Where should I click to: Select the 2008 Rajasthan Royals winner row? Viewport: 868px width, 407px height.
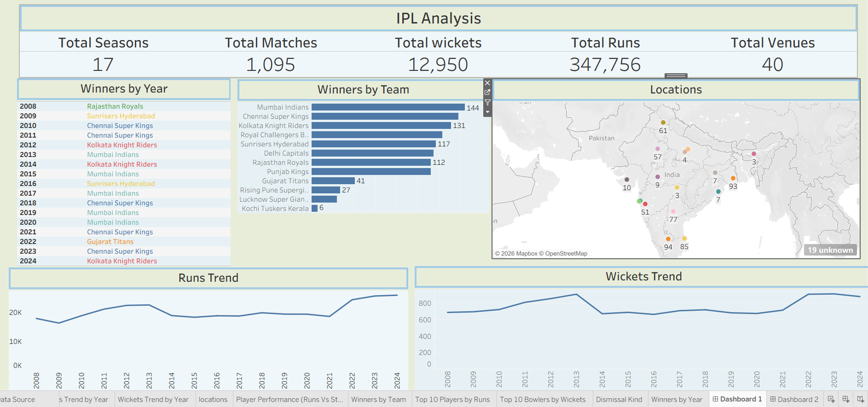[x=124, y=106]
